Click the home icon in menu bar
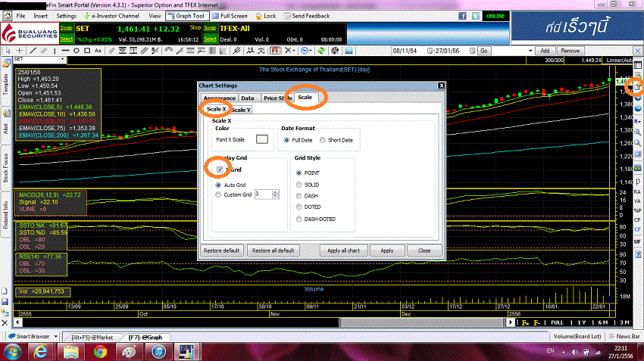 click(8, 16)
